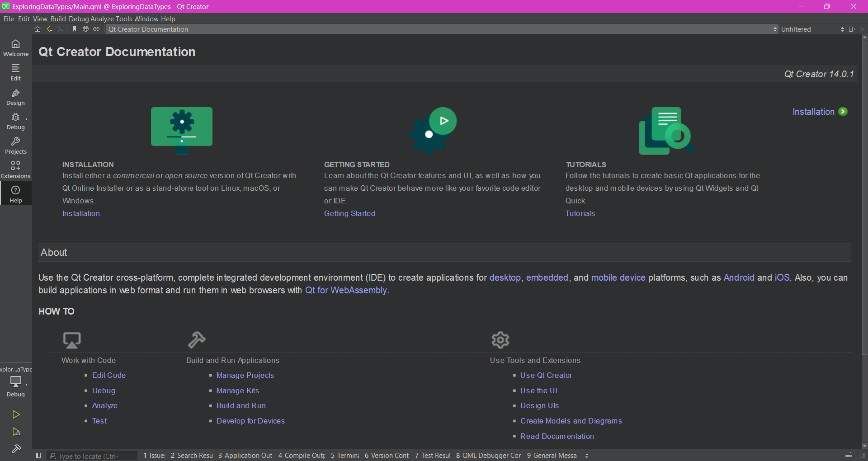Viewport: 868px width, 461px height.
Task: Open the 3 Application Output pane
Action: [x=245, y=456]
